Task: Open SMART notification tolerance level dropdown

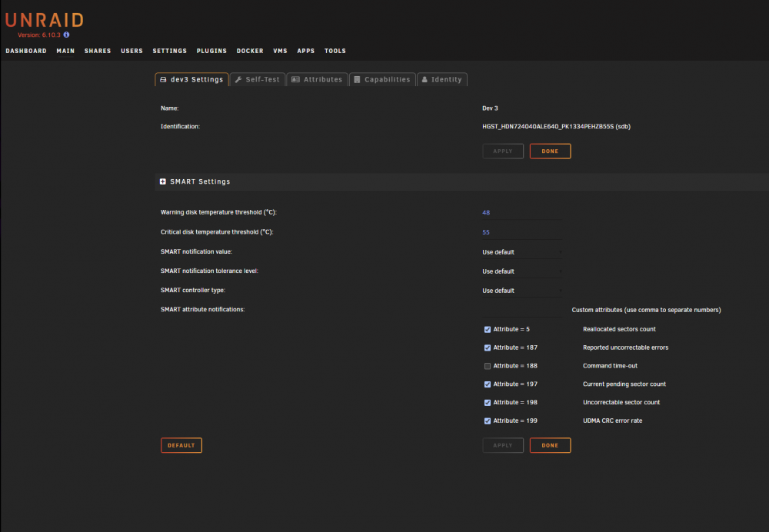Action: (522, 271)
